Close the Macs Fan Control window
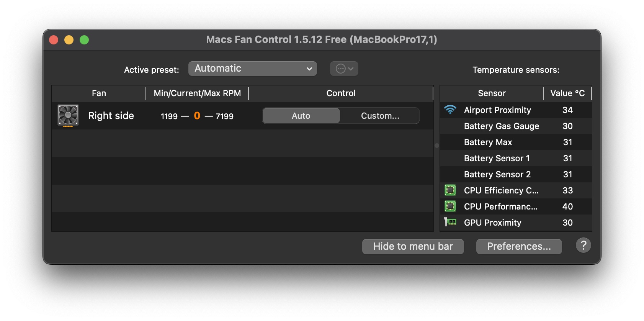Viewport: 644px width, 321px height. point(54,40)
